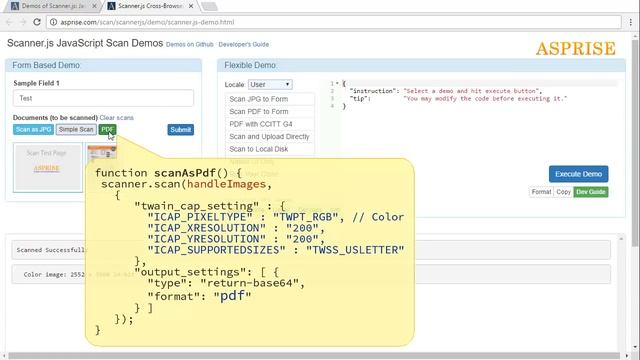
Task: Open the Scan Test Page thumbnail
Action: tap(48, 167)
